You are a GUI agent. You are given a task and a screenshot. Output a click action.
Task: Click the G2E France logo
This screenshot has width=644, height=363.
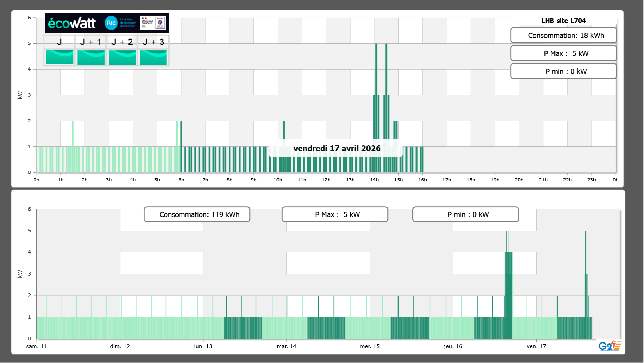pyautogui.click(x=610, y=346)
